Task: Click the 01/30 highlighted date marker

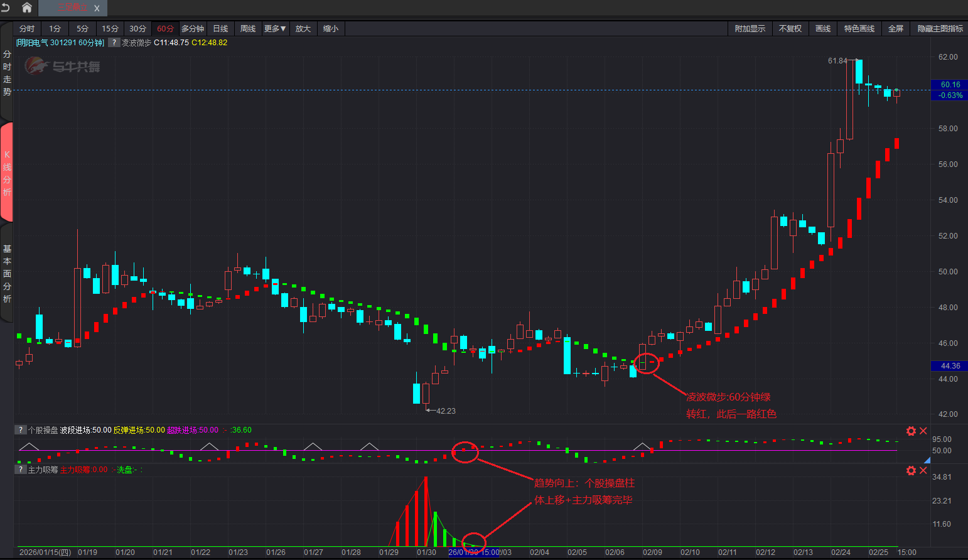Action: [x=473, y=552]
